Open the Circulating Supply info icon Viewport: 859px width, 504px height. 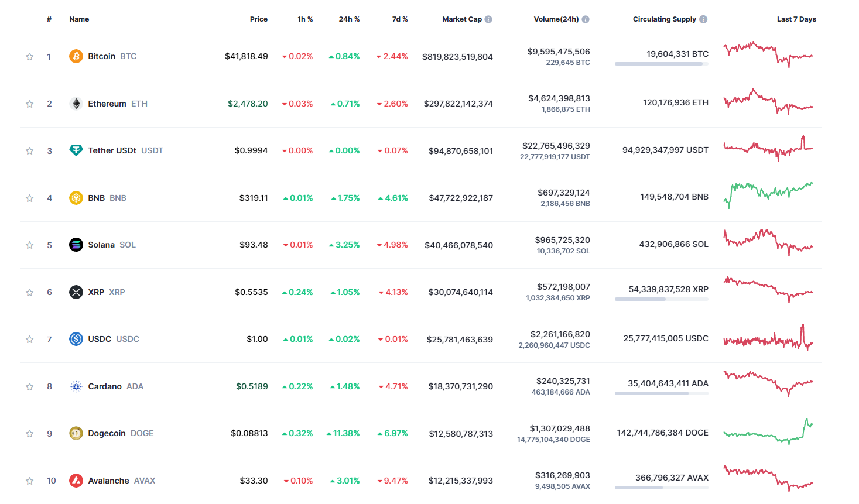[703, 19]
